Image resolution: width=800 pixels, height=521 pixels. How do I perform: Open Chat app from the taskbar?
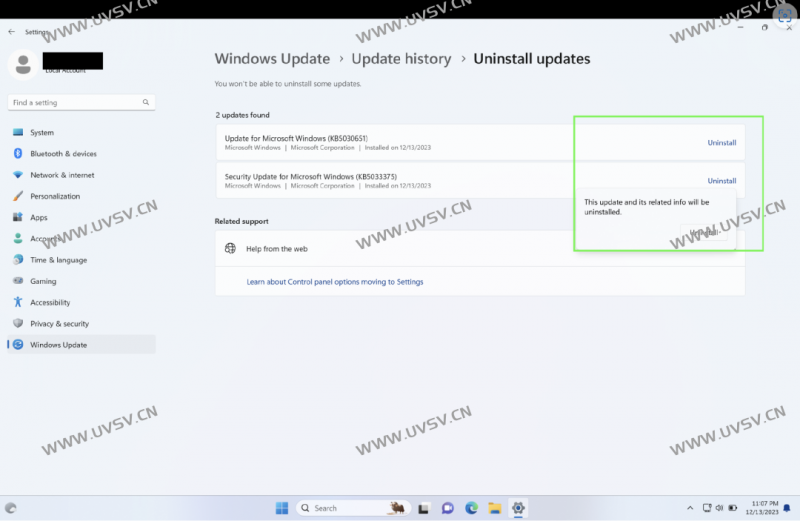[447, 508]
